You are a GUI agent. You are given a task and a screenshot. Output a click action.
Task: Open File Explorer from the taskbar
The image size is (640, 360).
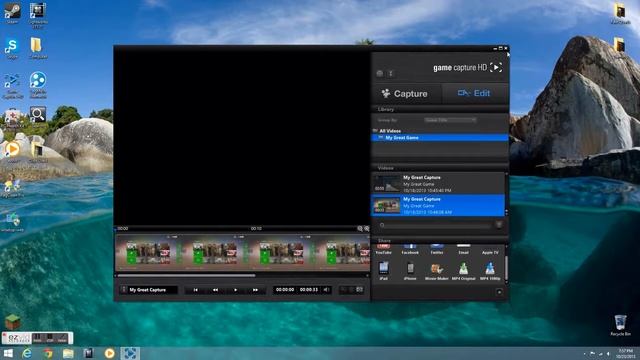(x=68, y=353)
